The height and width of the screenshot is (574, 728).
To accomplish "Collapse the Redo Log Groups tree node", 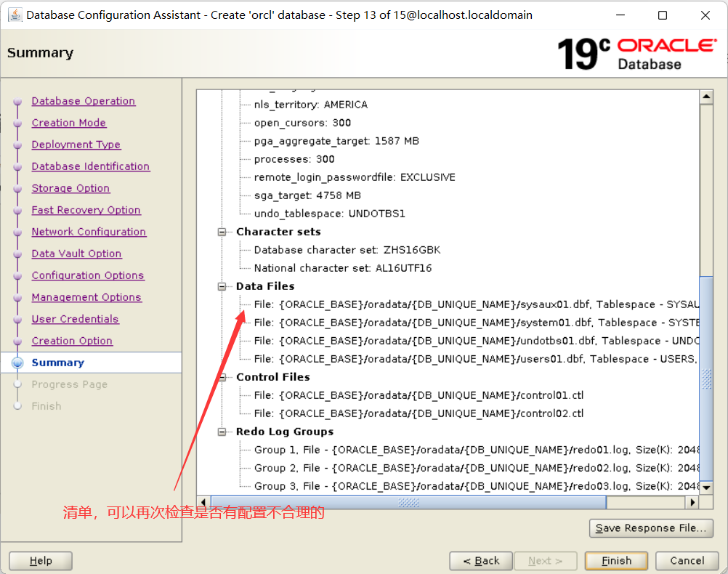I will click(222, 432).
